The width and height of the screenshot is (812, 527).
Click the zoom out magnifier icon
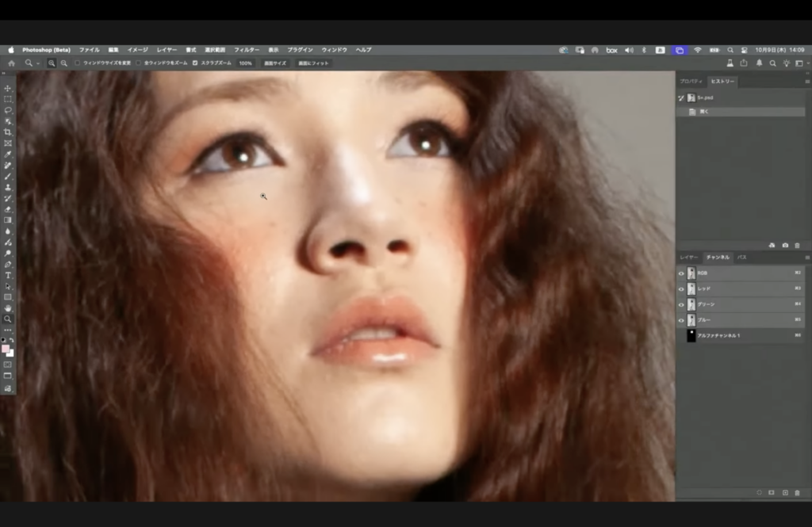[x=64, y=63]
